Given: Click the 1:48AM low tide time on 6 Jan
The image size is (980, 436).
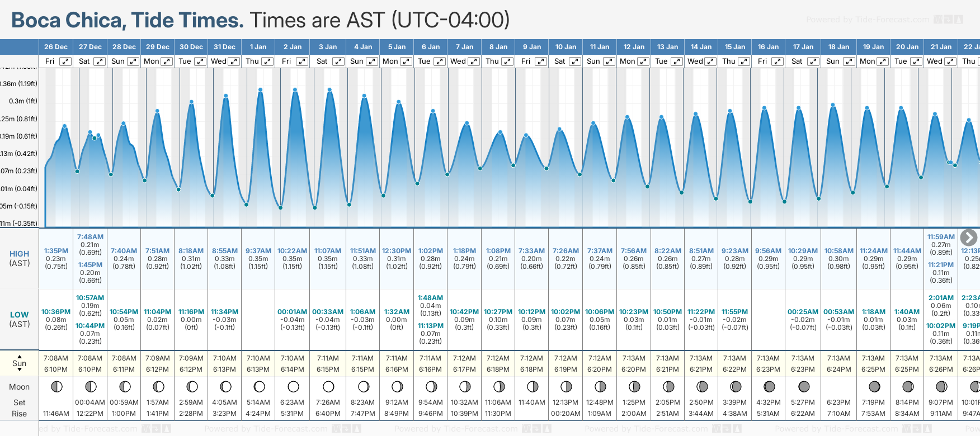Looking at the screenshot, I should (430, 298).
